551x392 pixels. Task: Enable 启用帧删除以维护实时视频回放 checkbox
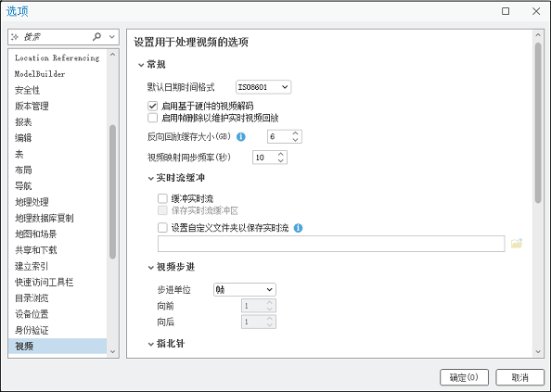coord(152,118)
